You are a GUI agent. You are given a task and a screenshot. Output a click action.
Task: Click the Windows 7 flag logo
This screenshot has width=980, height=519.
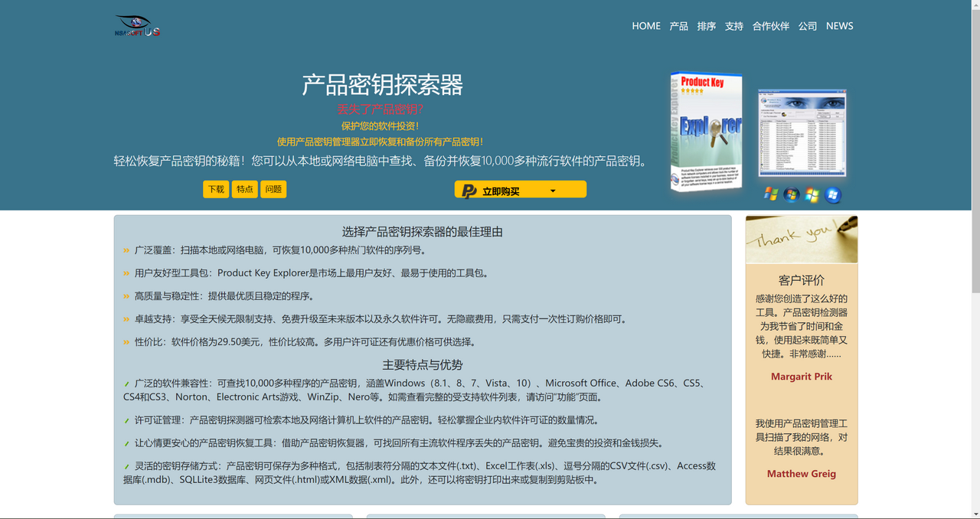pyautogui.click(x=812, y=194)
